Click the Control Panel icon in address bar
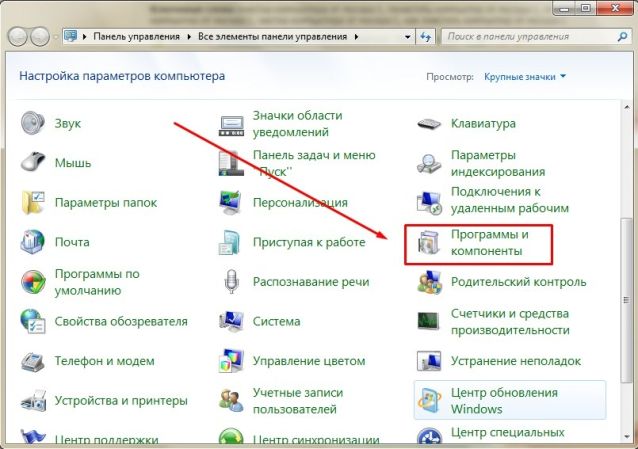This screenshot has width=638, height=449. [71, 36]
